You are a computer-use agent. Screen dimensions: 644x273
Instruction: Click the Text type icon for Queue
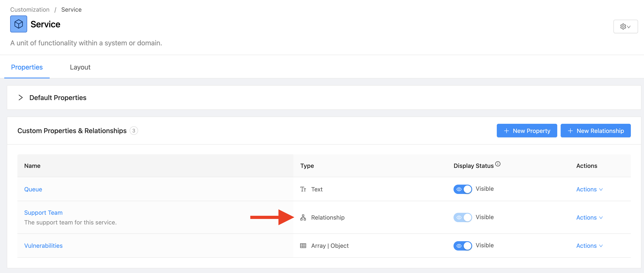coord(303,189)
